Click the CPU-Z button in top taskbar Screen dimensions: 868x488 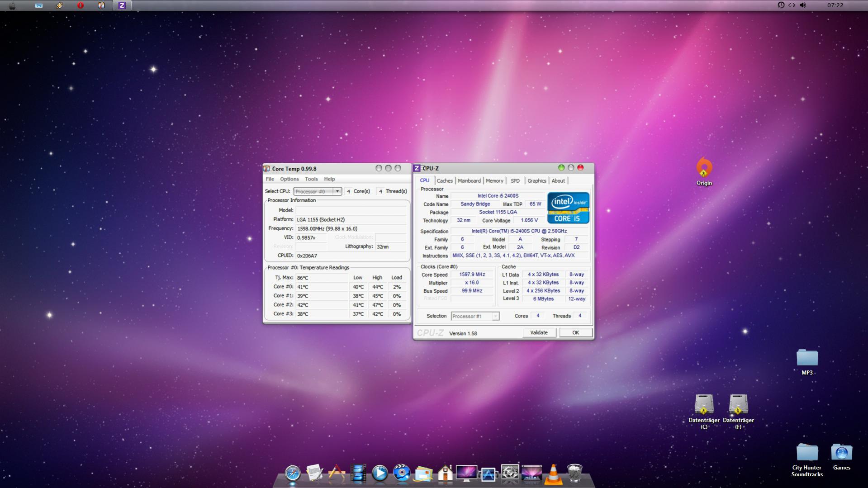click(122, 5)
